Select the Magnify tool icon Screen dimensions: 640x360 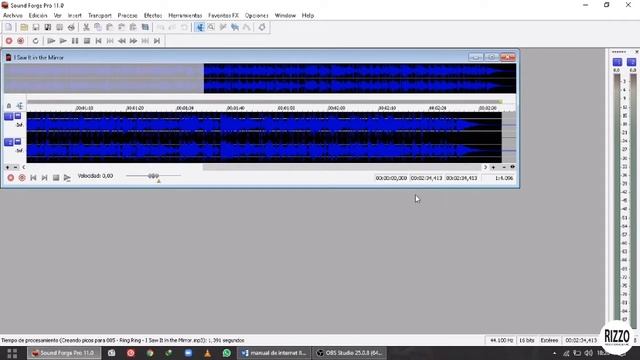211,27
